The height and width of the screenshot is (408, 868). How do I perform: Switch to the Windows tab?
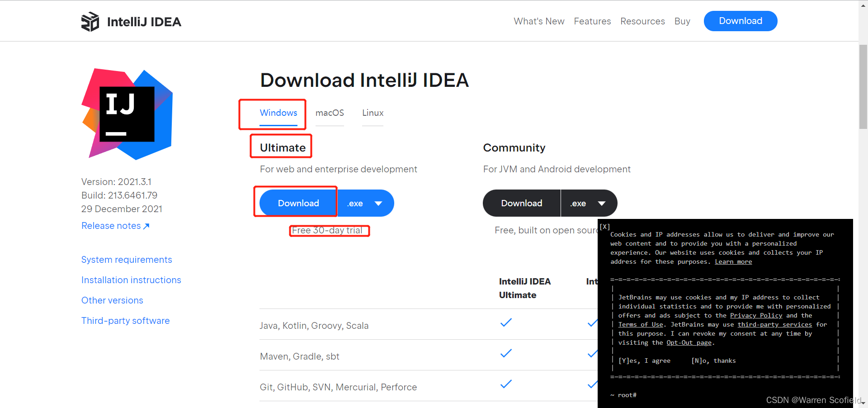click(x=278, y=113)
